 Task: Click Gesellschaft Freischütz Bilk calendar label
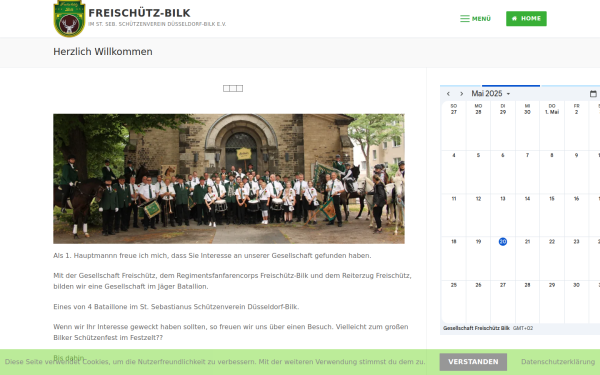[x=476, y=328]
